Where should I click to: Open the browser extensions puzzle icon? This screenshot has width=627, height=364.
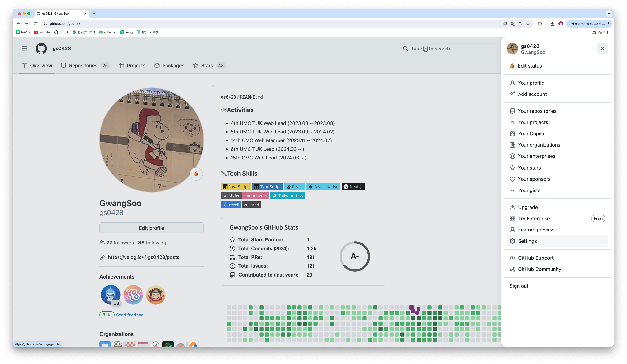[540, 24]
